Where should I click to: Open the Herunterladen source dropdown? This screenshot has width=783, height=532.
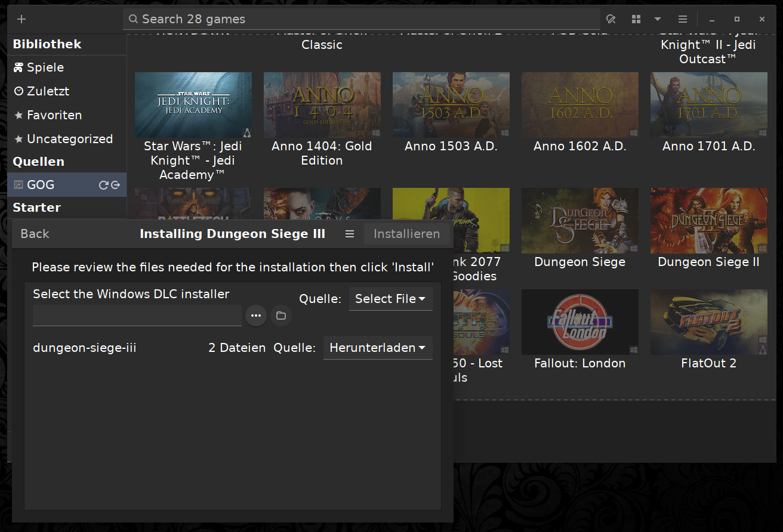(378, 348)
